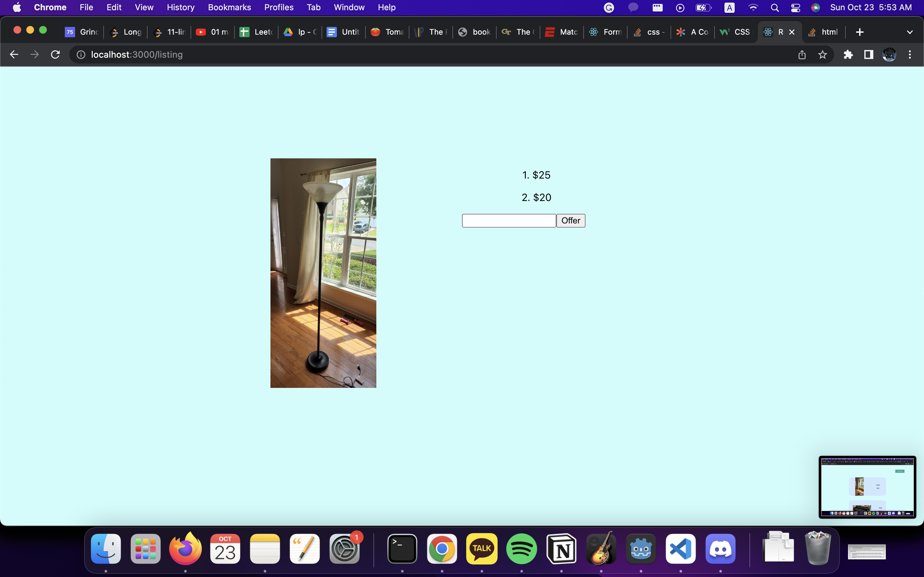Open Chrome three-dot menu
The image size is (924, 577).
pos(910,54)
